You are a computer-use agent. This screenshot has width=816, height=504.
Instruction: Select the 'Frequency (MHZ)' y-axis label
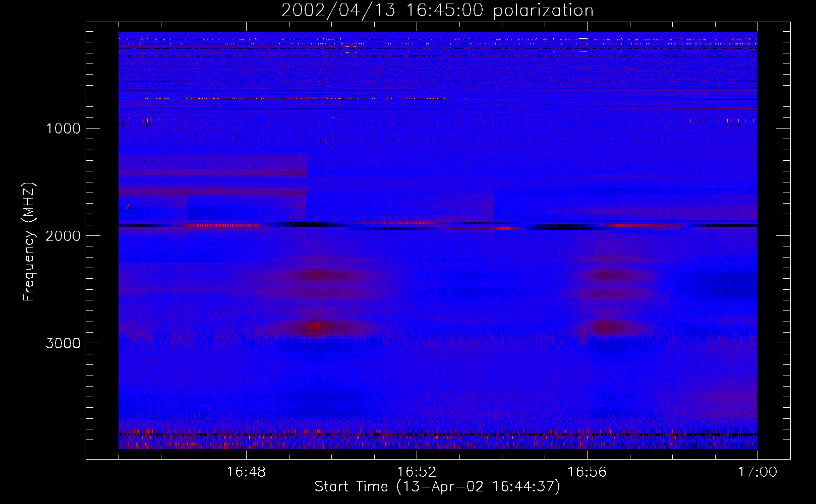(x=29, y=242)
